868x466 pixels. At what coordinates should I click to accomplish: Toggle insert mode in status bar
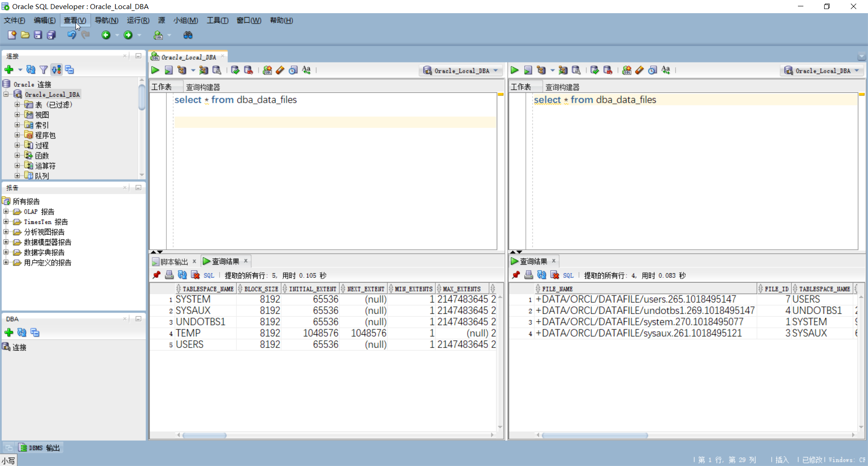click(x=782, y=460)
